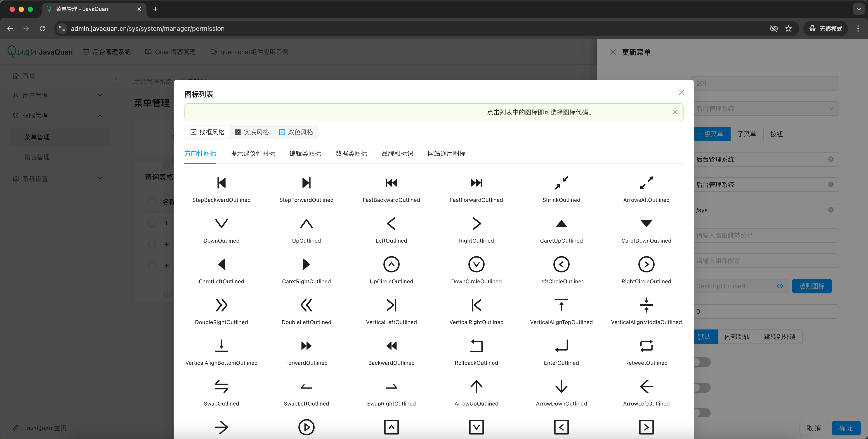Image resolution: width=868 pixels, height=439 pixels.
Task: Collapse the sidebar with chevron toggle
Action: (x=116, y=78)
